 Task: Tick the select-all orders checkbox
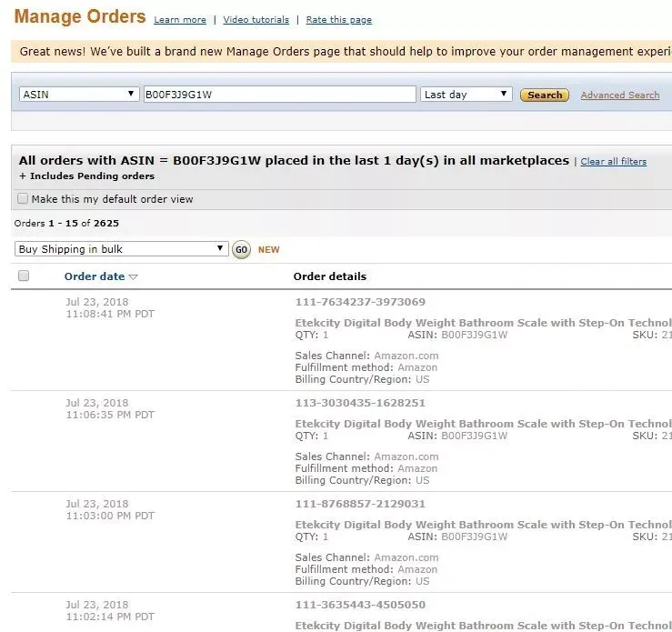click(x=24, y=276)
